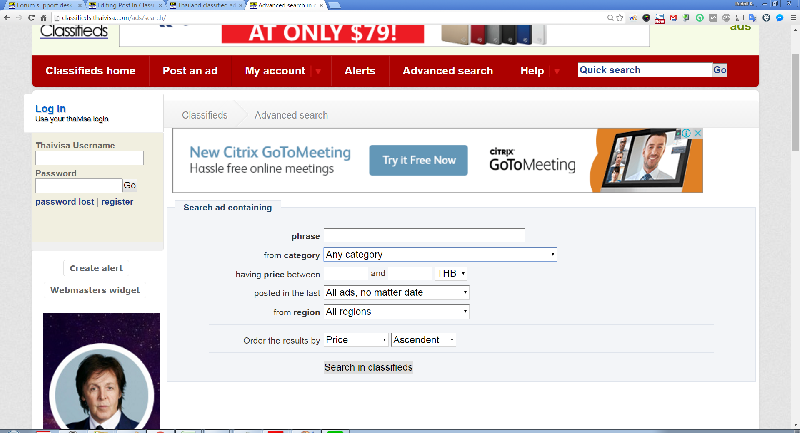This screenshot has width=800, height=433.
Task: Focus the phrase search field
Action: click(424, 235)
